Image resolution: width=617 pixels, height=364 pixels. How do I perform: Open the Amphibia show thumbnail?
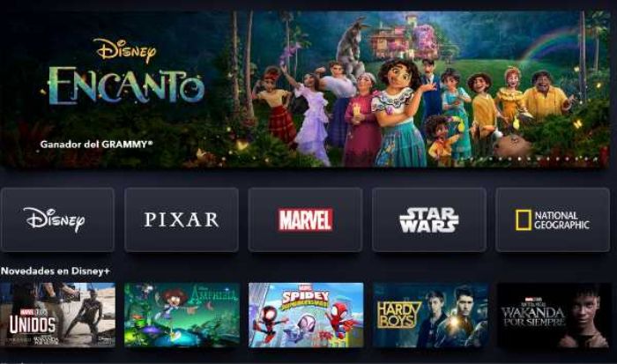(x=182, y=315)
